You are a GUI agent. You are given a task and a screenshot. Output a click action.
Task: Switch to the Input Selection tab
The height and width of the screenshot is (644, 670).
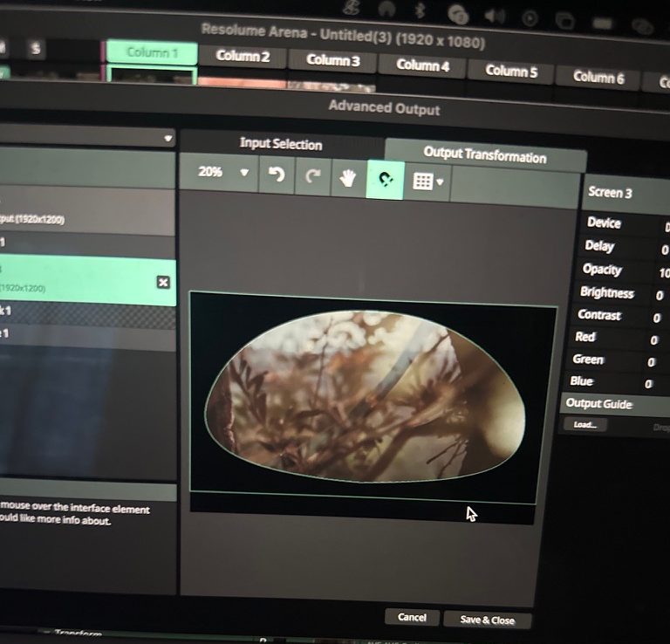281,144
